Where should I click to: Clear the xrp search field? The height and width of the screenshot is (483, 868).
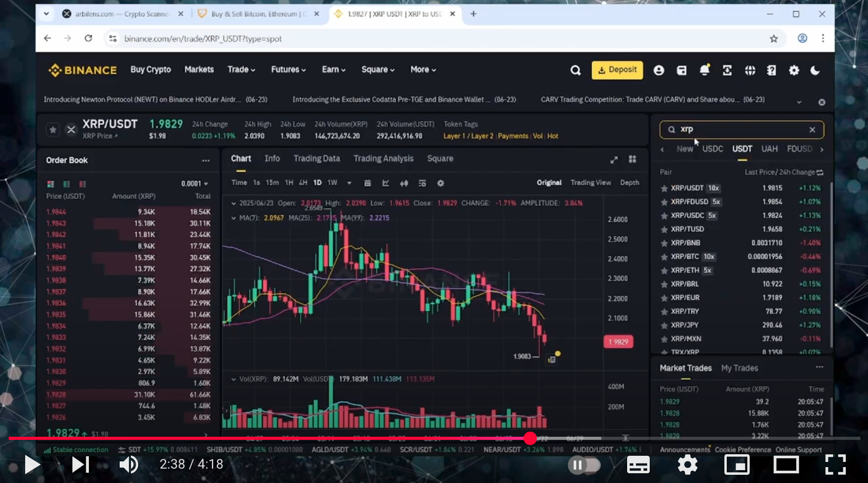[x=812, y=130]
